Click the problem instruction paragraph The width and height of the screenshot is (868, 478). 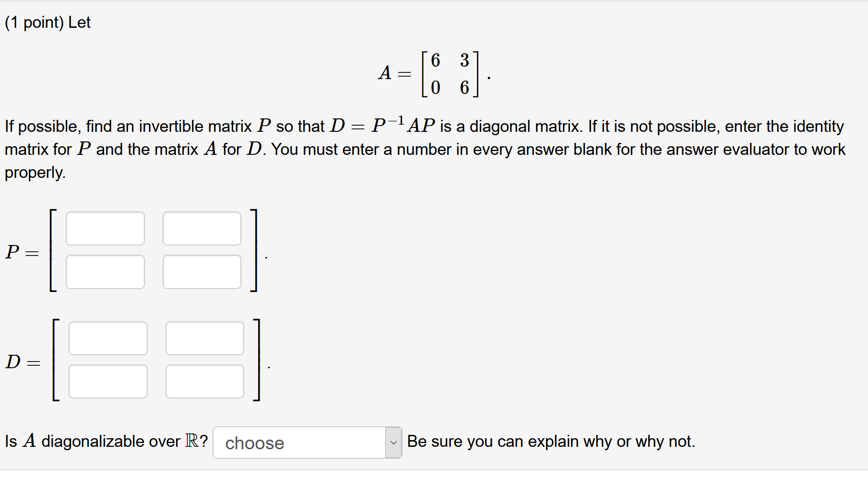(422, 149)
